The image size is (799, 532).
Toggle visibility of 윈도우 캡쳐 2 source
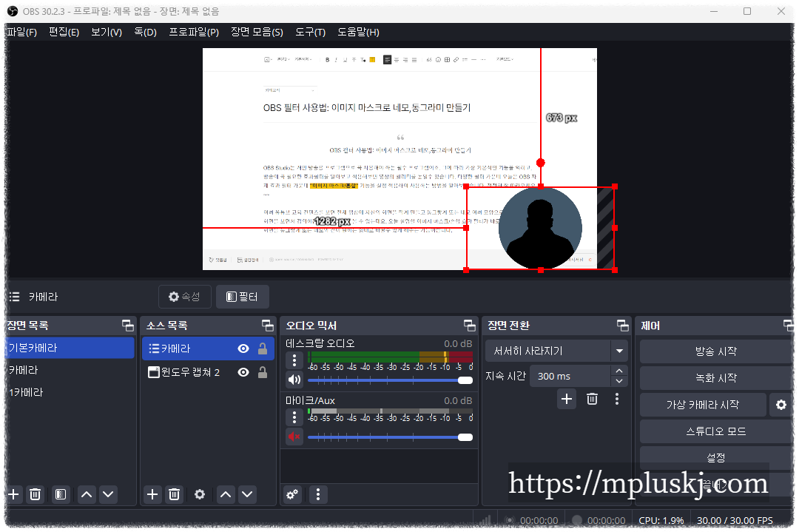(x=243, y=372)
